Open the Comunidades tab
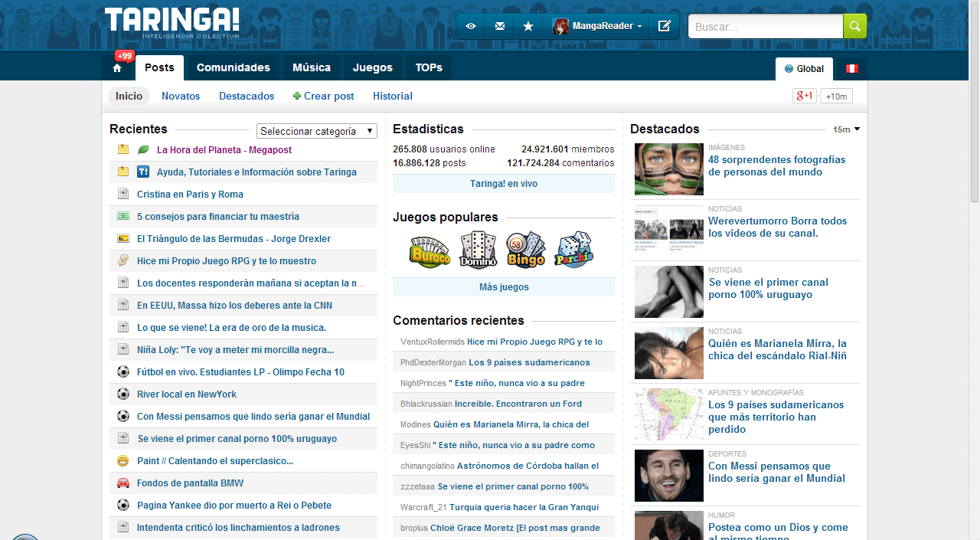 pos(234,67)
